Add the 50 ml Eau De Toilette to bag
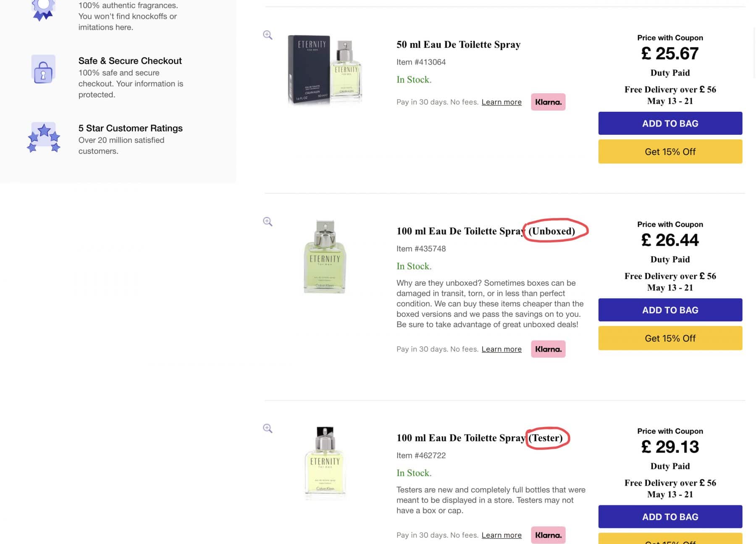This screenshot has width=756, height=544. click(x=670, y=123)
